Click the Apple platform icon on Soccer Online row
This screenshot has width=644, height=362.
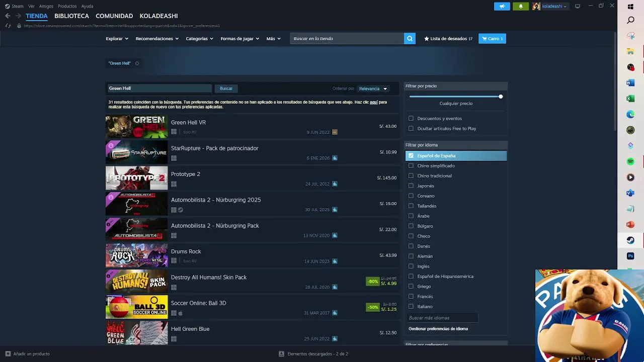180,313
